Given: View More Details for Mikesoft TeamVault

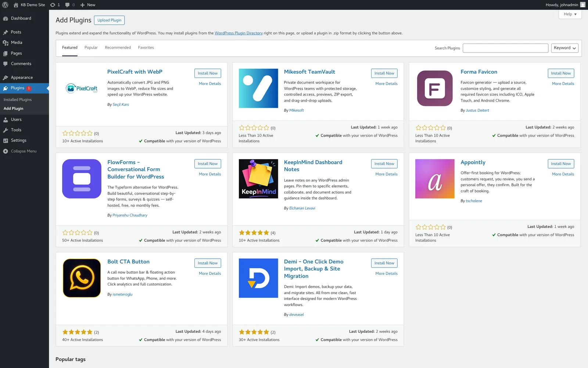Looking at the screenshot, I should click(x=386, y=84).
